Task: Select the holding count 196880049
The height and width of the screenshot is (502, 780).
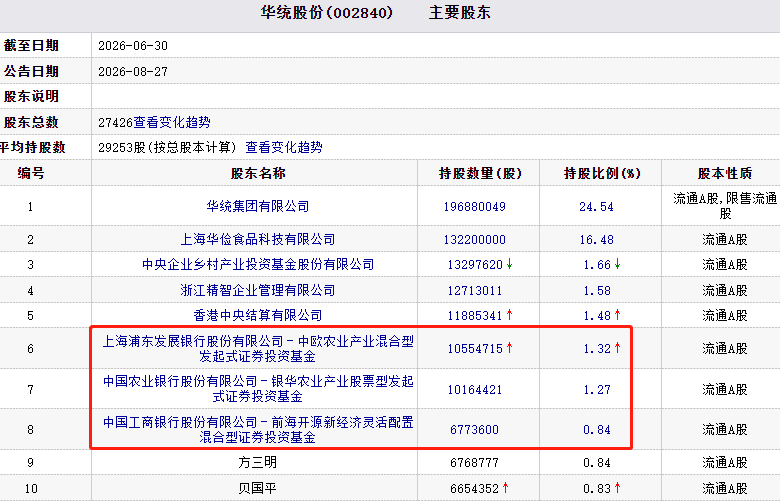Action: point(475,207)
